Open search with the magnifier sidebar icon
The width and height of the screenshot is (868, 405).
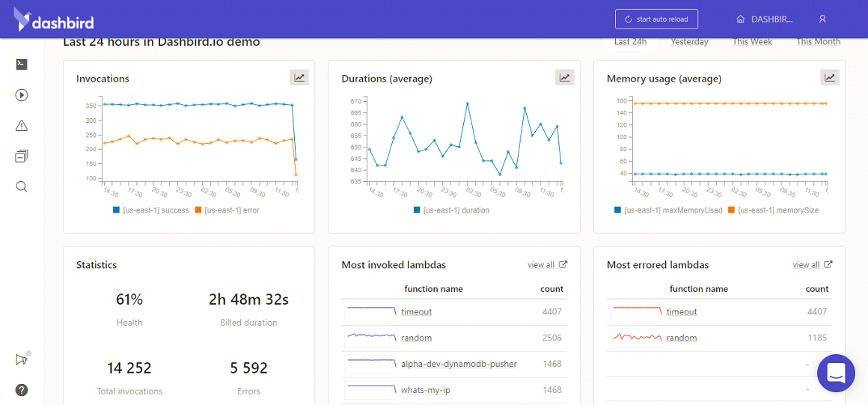pos(22,186)
